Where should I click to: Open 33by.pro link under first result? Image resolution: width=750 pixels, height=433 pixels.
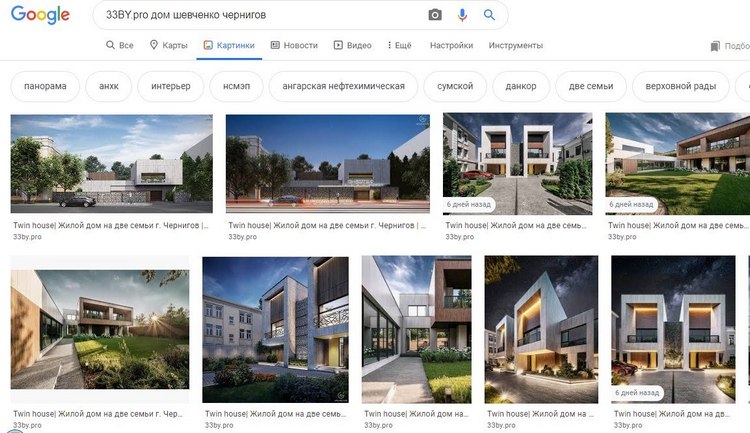click(x=27, y=237)
